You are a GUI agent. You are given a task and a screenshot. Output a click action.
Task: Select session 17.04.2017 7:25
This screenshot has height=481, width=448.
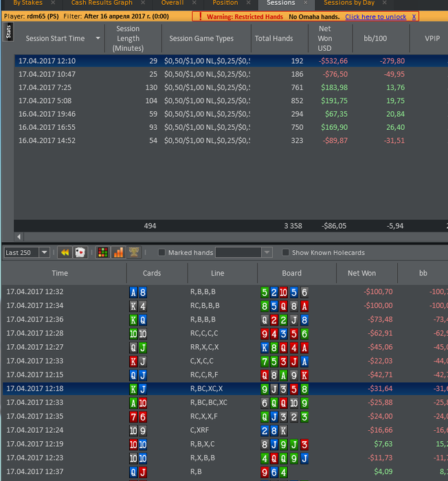click(231, 87)
